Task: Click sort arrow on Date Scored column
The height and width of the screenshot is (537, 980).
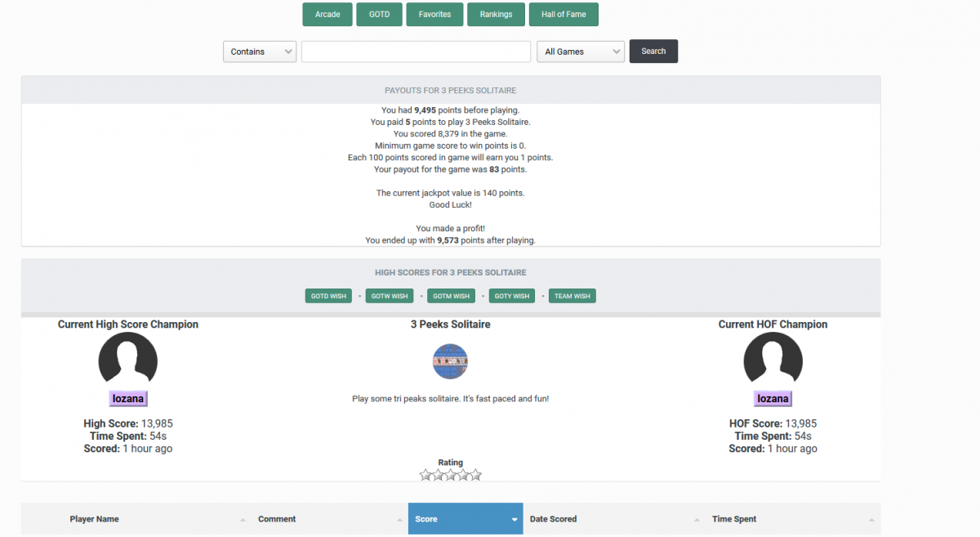Action: pos(697,520)
